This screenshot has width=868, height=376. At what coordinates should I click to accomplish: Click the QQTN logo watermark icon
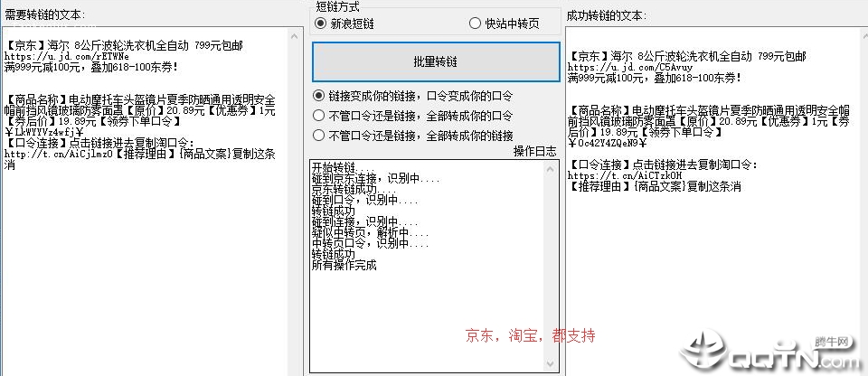point(703,349)
